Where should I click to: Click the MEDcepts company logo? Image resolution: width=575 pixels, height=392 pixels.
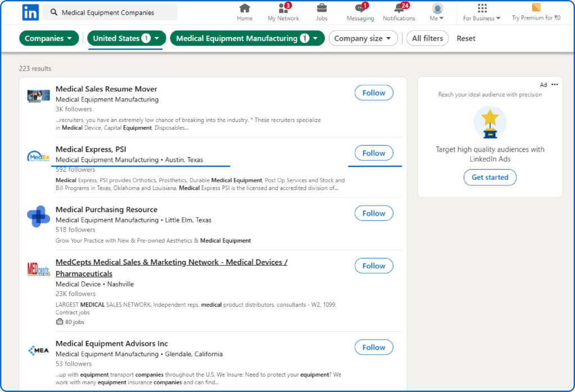[39, 269]
